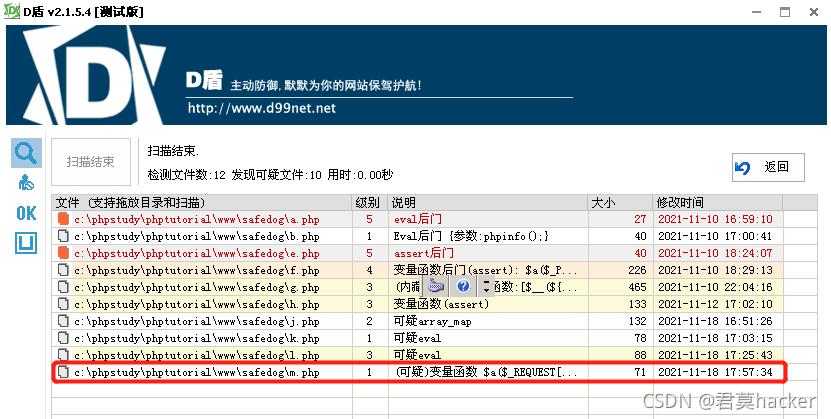Click the orange file icon of a.php
The height and width of the screenshot is (419, 831).
pyautogui.click(x=64, y=219)
